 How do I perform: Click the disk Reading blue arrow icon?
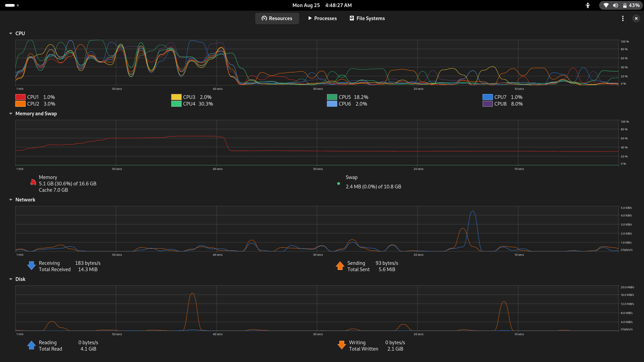pos(32,345)
